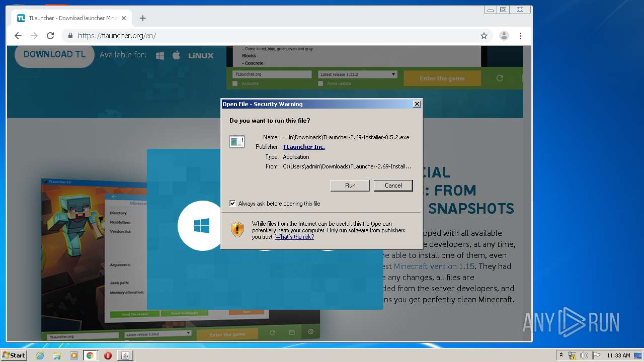Uncheck Always ask before opening this file
The image size is (644, 362).
232,204
